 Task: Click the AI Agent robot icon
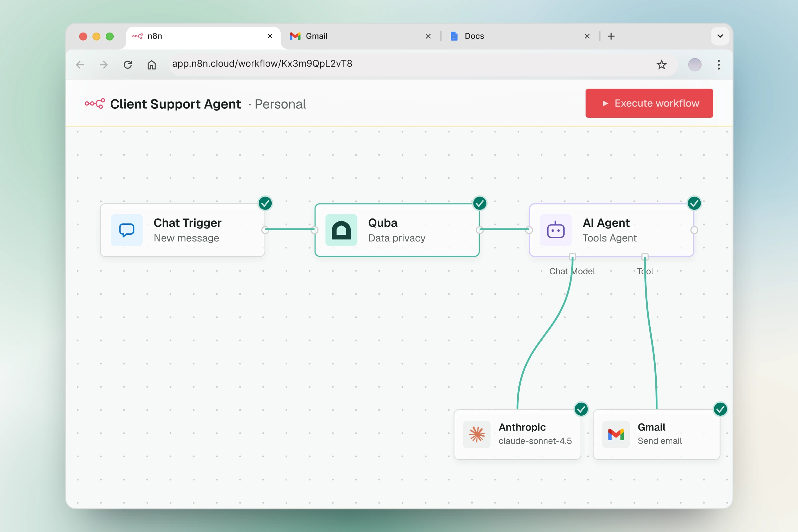click(x=556, y=230)
